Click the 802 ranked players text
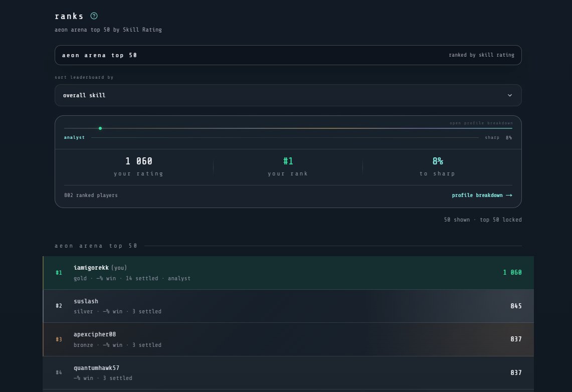The width and height of the screenshot is (572, 392). [91, 195]
